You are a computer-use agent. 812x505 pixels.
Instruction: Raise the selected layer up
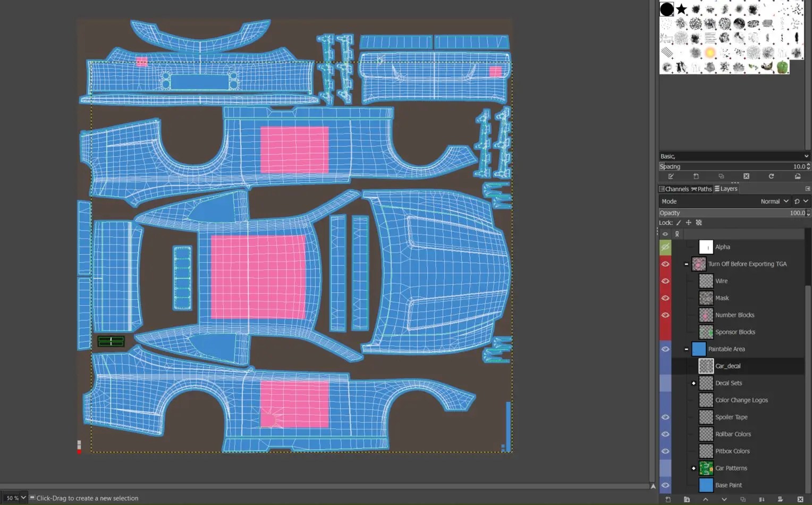pyautogui.click(x=706, y=500)
